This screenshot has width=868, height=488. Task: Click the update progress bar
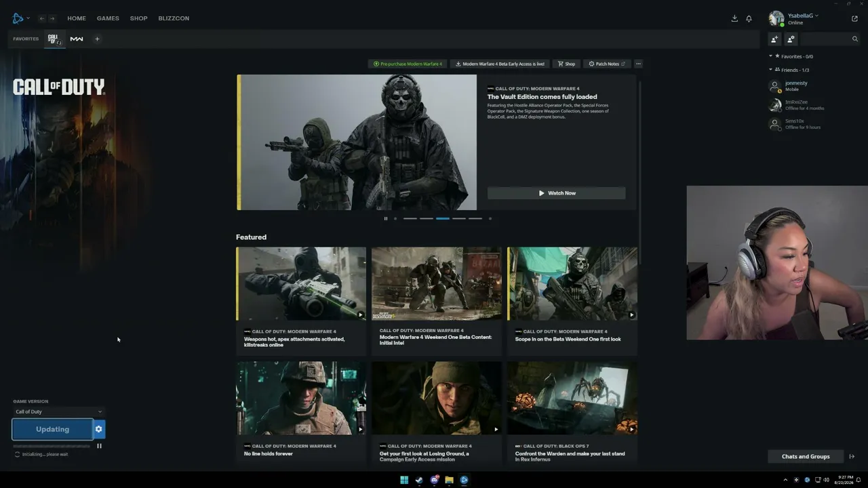click(x=52, y=446)
